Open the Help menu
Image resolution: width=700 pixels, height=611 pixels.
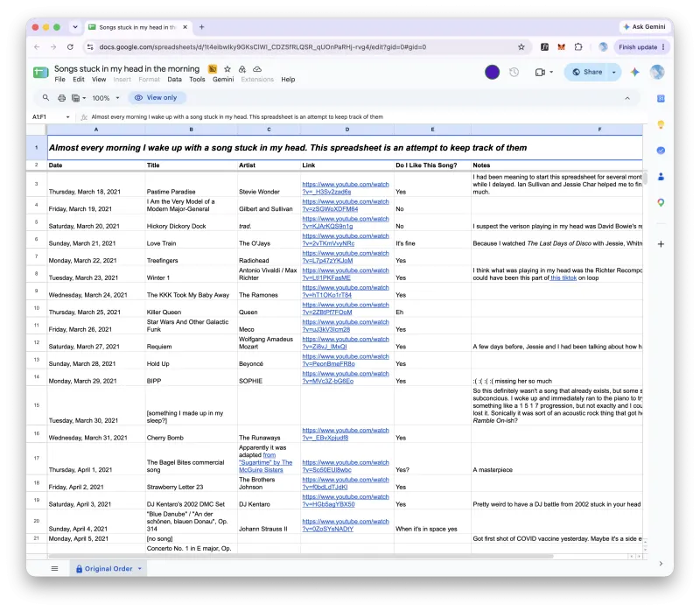click(x=288, y=80)
